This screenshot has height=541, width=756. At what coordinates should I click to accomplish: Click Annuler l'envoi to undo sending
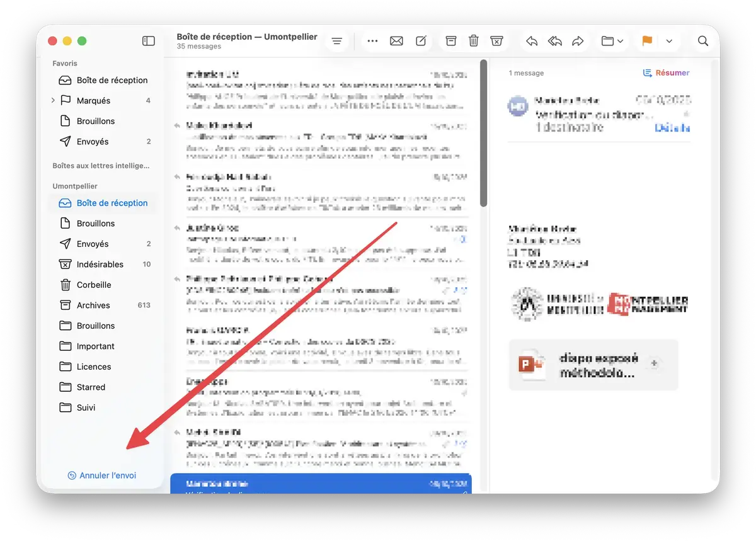click(102, 476)
